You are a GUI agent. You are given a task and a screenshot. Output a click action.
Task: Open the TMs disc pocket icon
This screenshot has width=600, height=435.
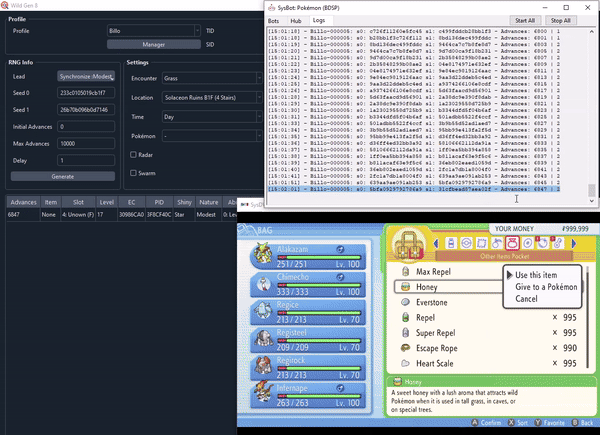[x=527, y=243]
